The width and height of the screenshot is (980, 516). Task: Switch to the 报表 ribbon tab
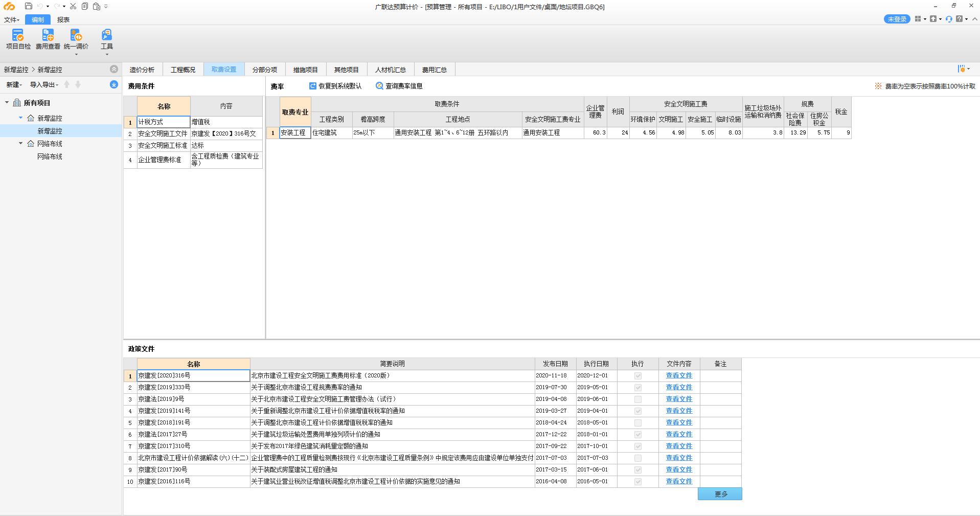pyautogui.click(x=63, y=19)
